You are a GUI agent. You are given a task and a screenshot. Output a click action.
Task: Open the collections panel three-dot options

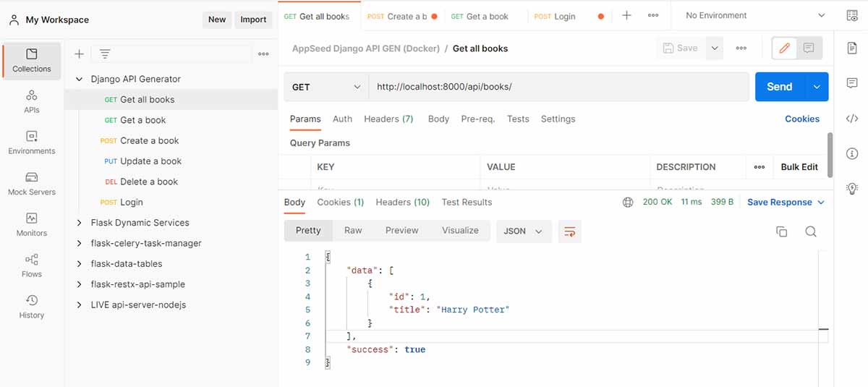(263, 54)
